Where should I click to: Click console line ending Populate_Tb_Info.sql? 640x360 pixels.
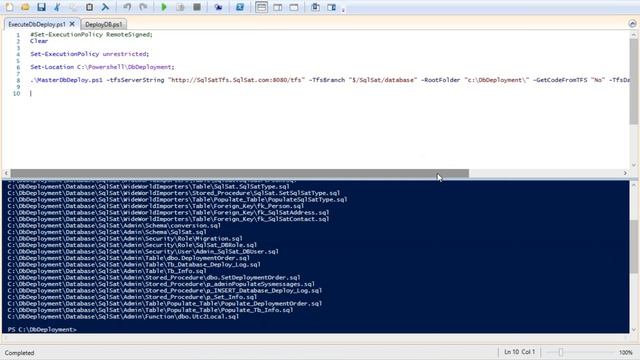[150, 310]
